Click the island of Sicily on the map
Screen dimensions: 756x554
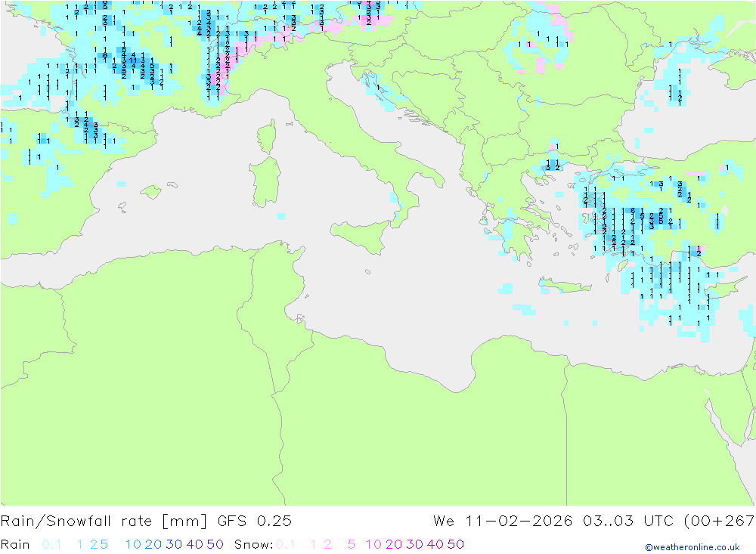361,235
